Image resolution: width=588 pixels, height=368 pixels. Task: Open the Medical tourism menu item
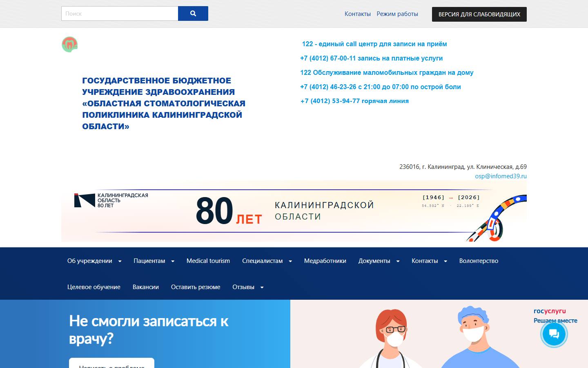tap(208, 261)
